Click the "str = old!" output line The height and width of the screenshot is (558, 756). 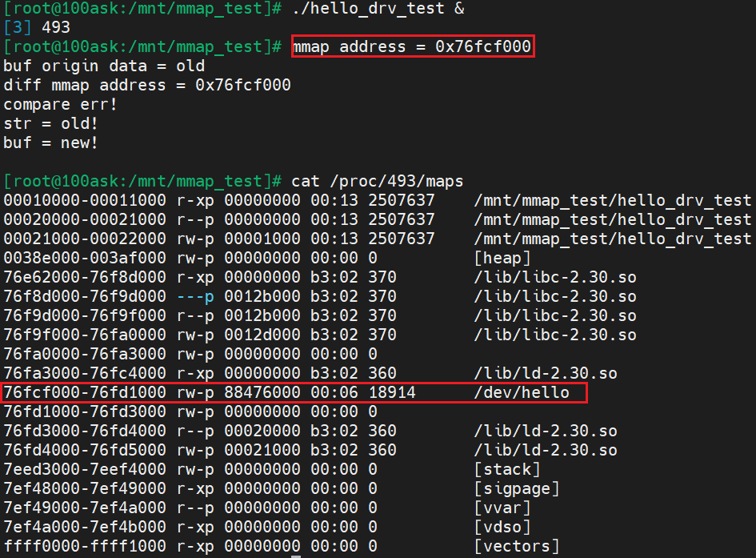pyautogui.click(x=51, y=123)
